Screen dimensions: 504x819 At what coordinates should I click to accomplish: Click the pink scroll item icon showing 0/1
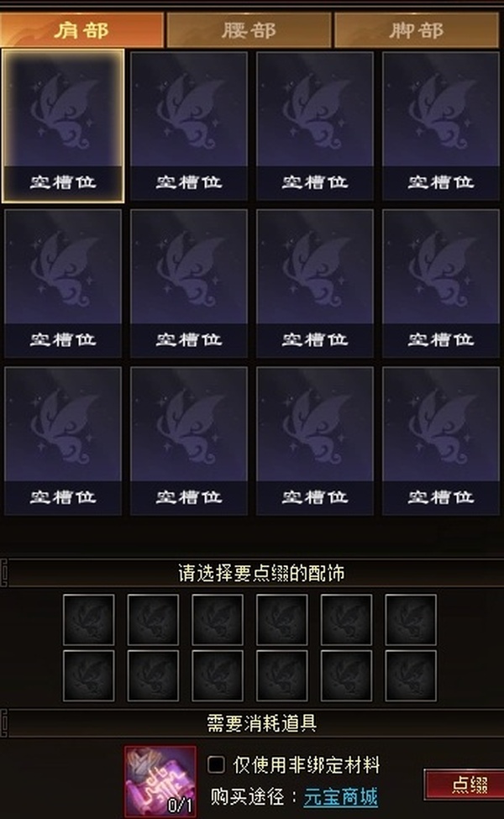160,781
